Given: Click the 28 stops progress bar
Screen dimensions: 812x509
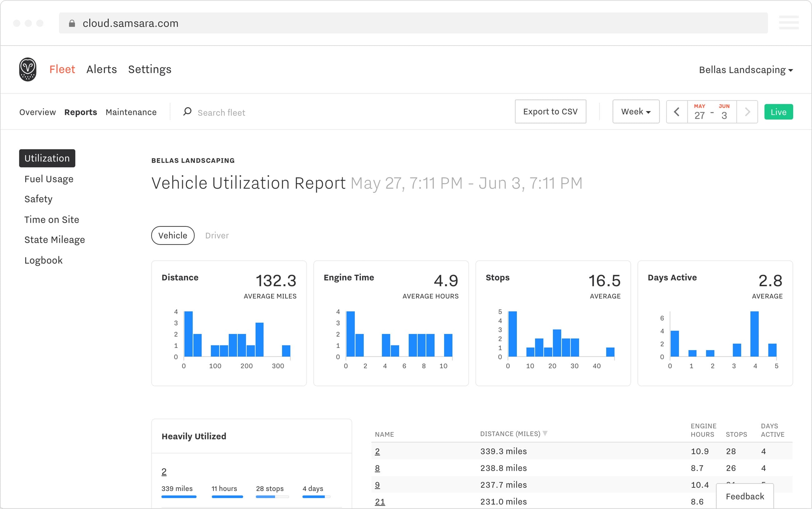Looking at the screenshot, I should (272, 497).
